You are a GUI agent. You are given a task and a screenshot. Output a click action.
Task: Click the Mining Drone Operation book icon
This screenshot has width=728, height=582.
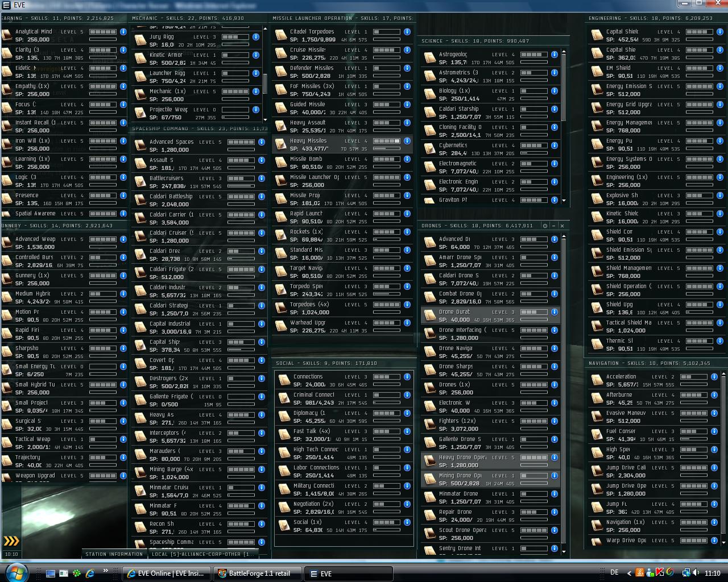[x=429, y=479]
